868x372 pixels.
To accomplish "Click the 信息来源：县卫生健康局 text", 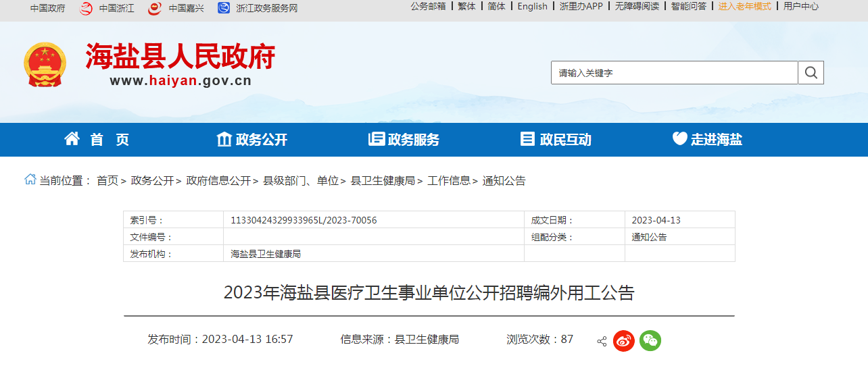I will click(x=400, y=339).
